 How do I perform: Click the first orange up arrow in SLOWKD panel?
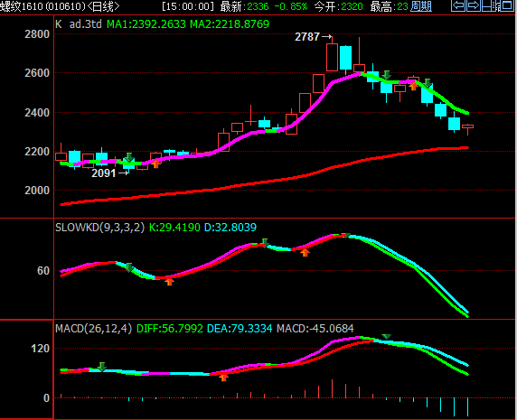pyautogui.click(x=169, y=282)
